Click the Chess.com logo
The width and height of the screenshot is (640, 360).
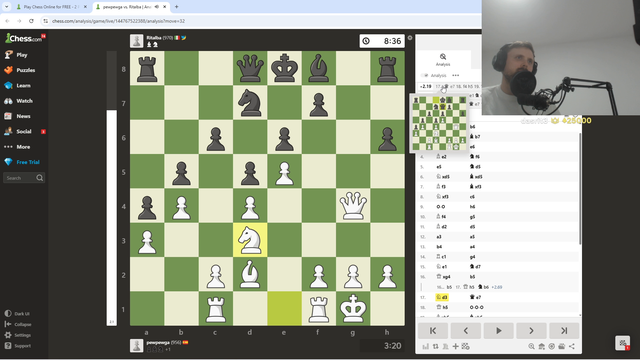tap(24, 38)
